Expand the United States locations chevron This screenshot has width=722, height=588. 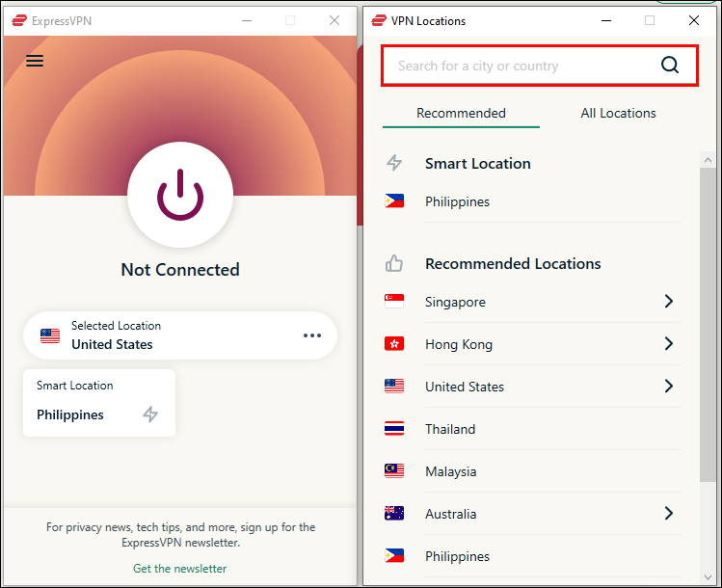pos(669,386)
